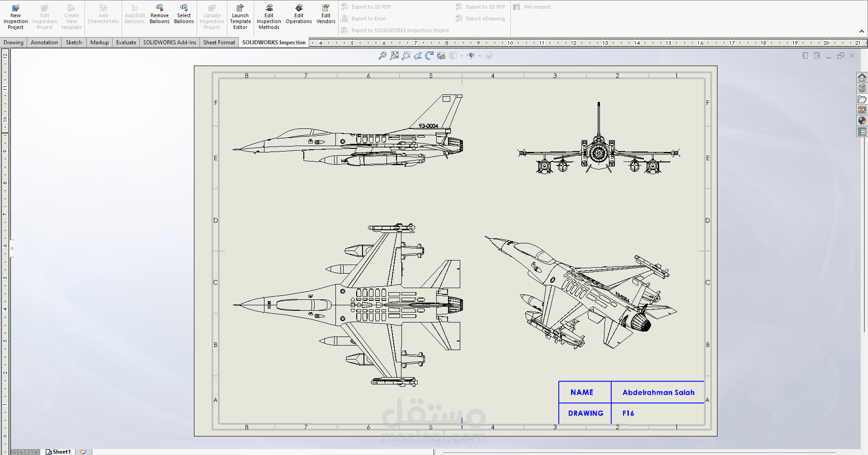Screen dimensions: 868x455
Task: Open the SOLIDWORKS Add-Ins tab
Action: (x=170, y=43)
